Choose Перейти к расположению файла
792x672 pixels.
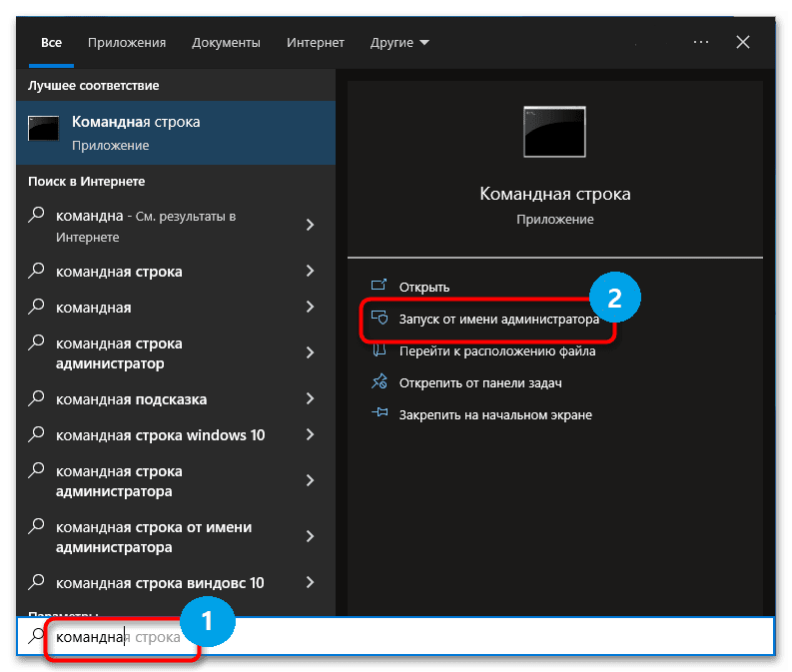click(x=496, y=351)
